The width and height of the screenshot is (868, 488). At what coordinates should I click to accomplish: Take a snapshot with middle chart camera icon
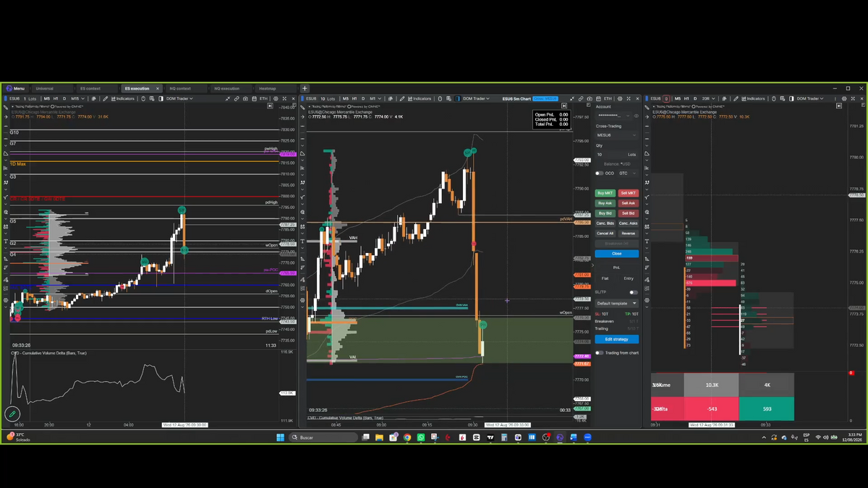590,98
